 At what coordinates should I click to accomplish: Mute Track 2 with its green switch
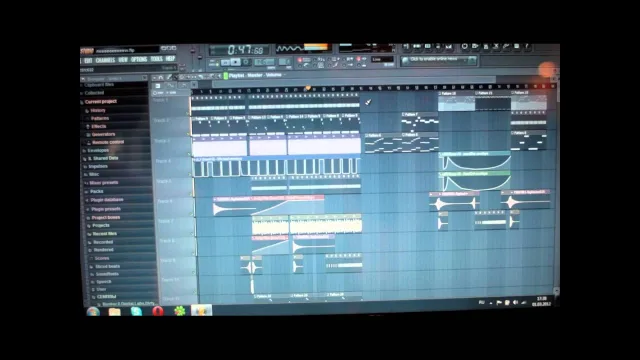189,134
